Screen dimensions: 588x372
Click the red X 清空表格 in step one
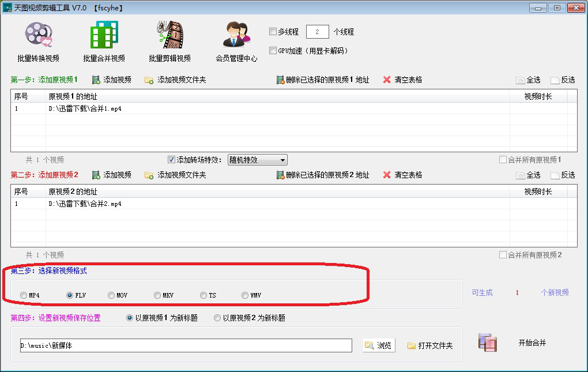387,80
